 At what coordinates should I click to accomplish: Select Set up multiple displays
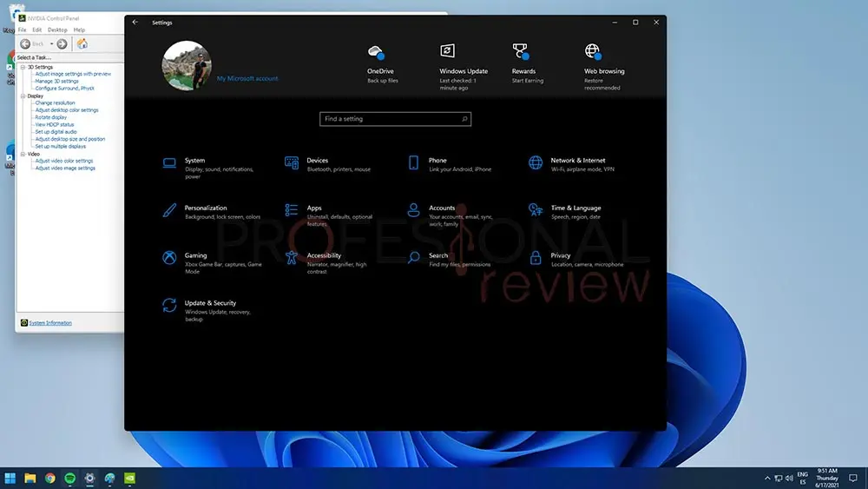pyautogui.click(x=61, y=146)
